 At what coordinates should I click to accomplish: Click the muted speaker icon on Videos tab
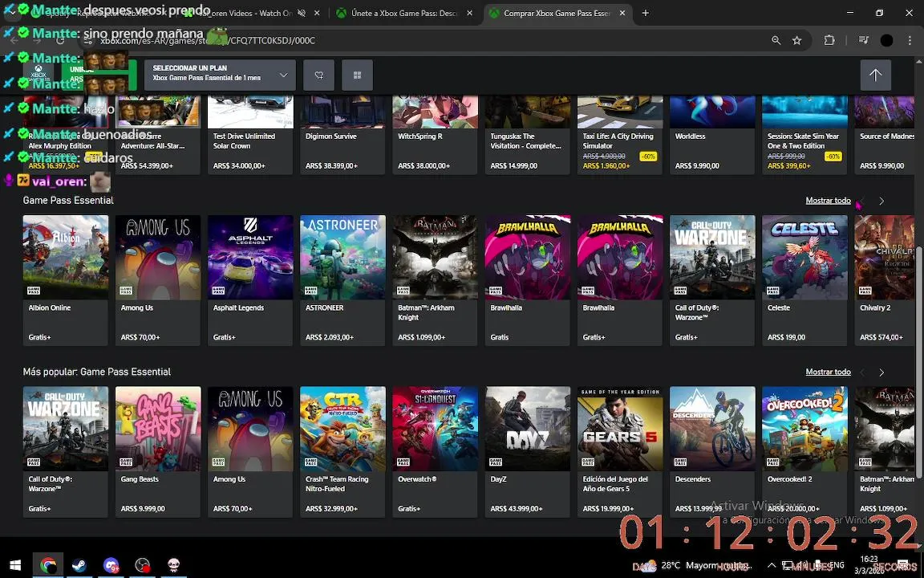tap(302, 13)
